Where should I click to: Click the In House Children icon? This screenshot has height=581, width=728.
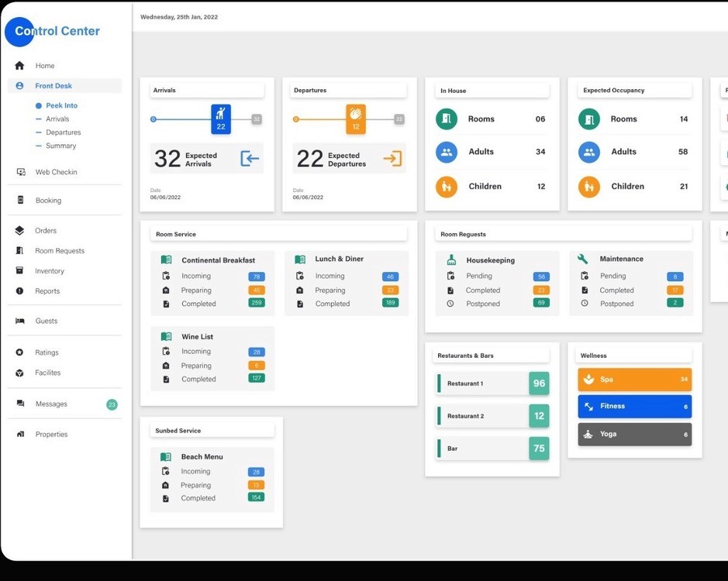pyautogui.click(x=447, y=187)
